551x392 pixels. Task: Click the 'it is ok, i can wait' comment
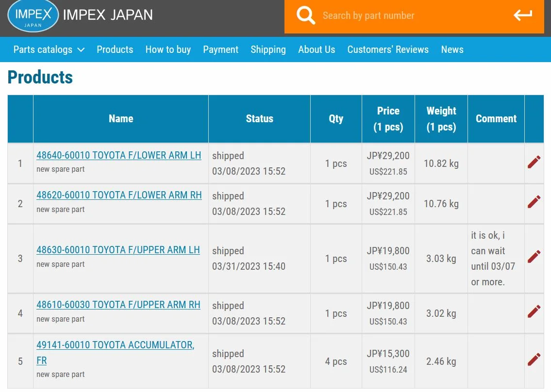[493, 259]
